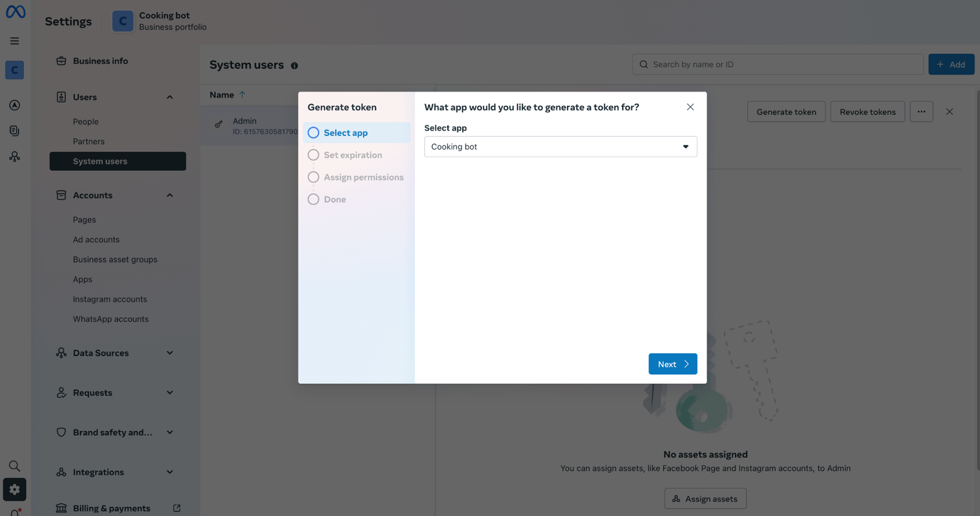Viewport: 980px width, 516px height.
Task: Select System users menu item
Action: pos(118,161)
